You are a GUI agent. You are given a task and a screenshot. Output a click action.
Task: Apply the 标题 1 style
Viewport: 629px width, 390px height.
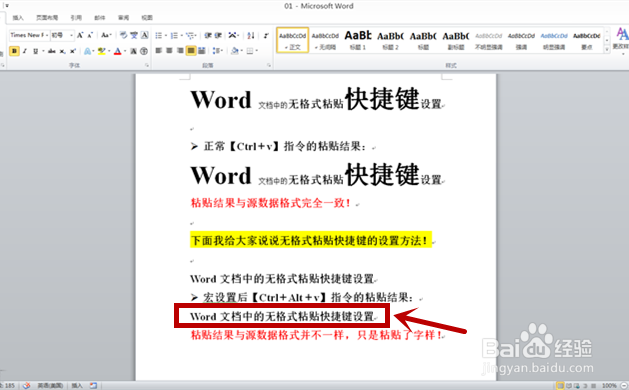[358, 40]
